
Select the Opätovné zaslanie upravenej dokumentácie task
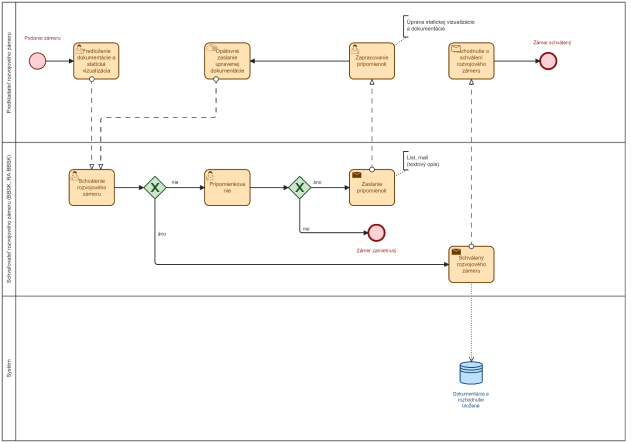coord(227,61)
